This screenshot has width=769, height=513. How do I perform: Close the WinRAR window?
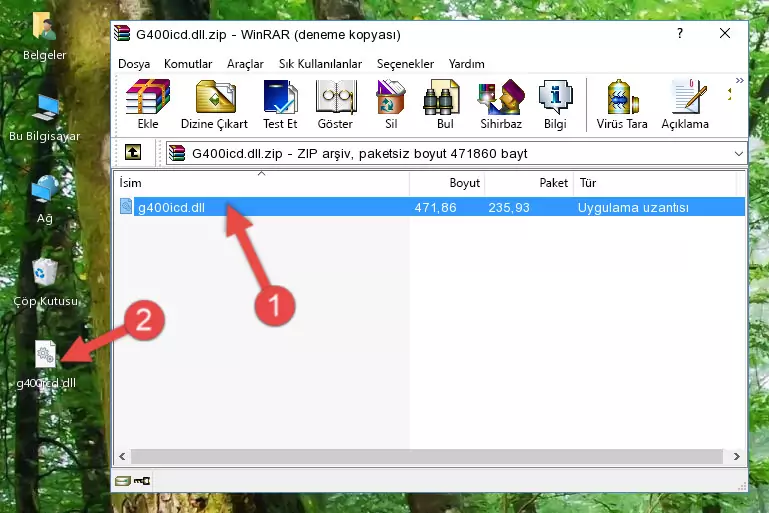[725, 33]
